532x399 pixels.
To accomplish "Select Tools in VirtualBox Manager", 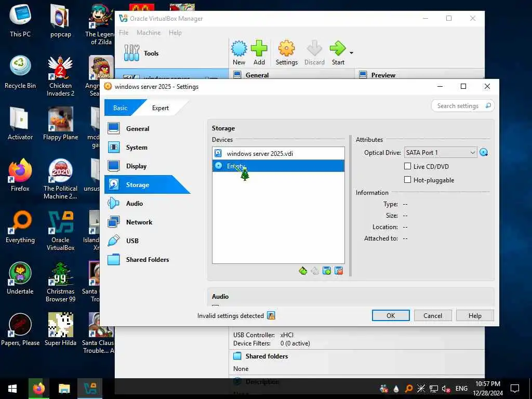I will click(x=171, y=54).
